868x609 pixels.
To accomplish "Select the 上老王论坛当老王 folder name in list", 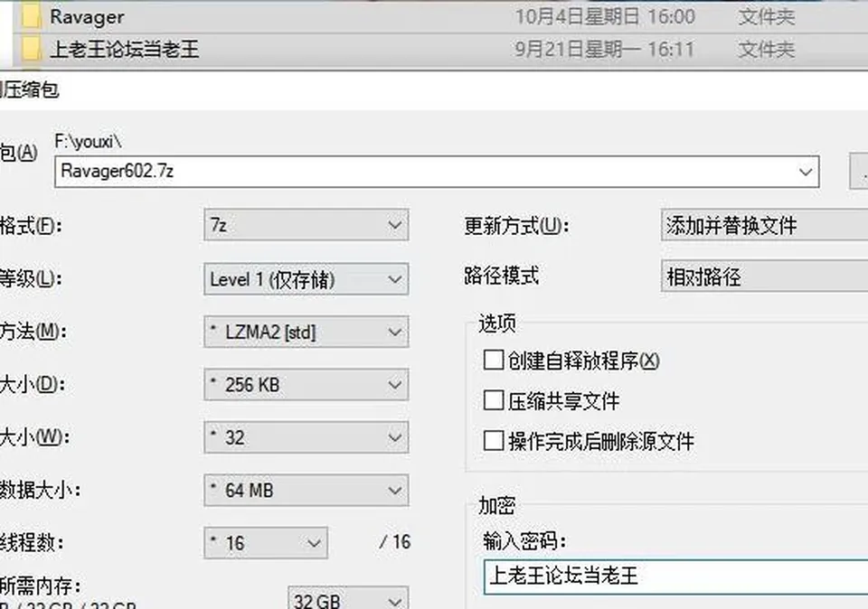I will pyautogui.click(x=124, y=50).
